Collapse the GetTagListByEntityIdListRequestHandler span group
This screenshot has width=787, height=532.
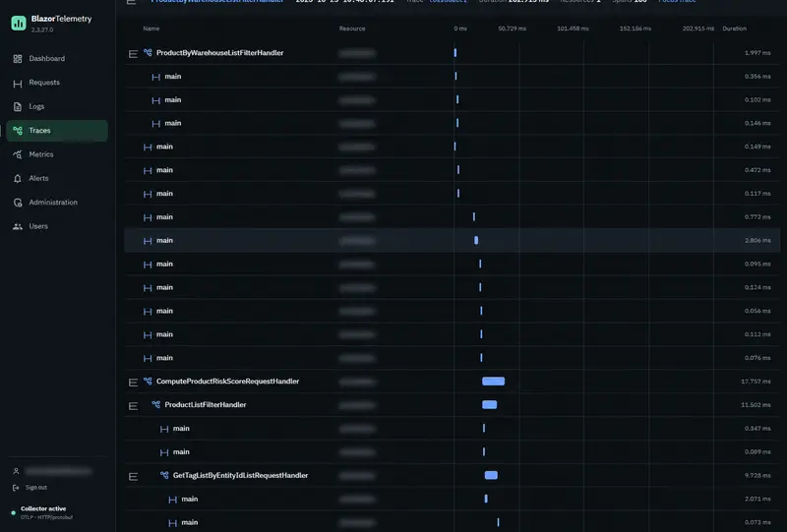pos(133,476)
